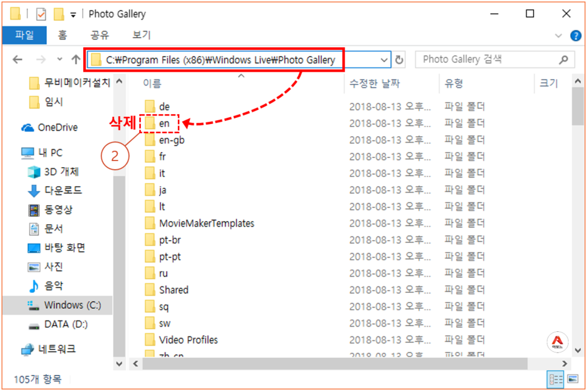
Task: Click navigation pane scroll down arrow
Action: click(119, 363)
